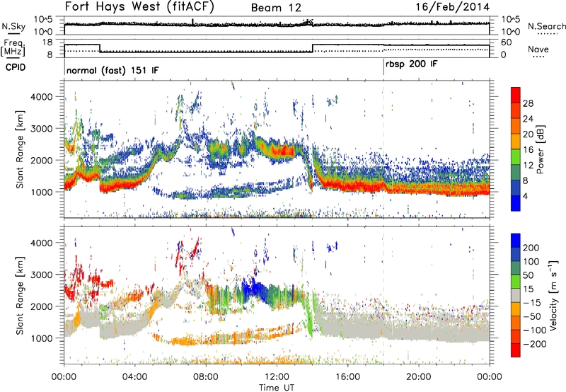
Task: Click the 4 label on Power color bar
Action: [x=526, y=196]
